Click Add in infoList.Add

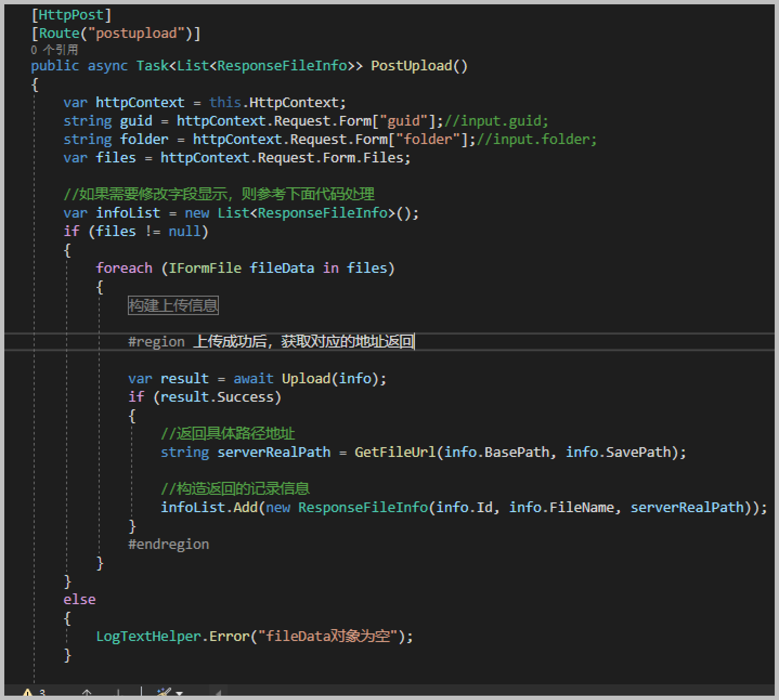coord(245,507)
